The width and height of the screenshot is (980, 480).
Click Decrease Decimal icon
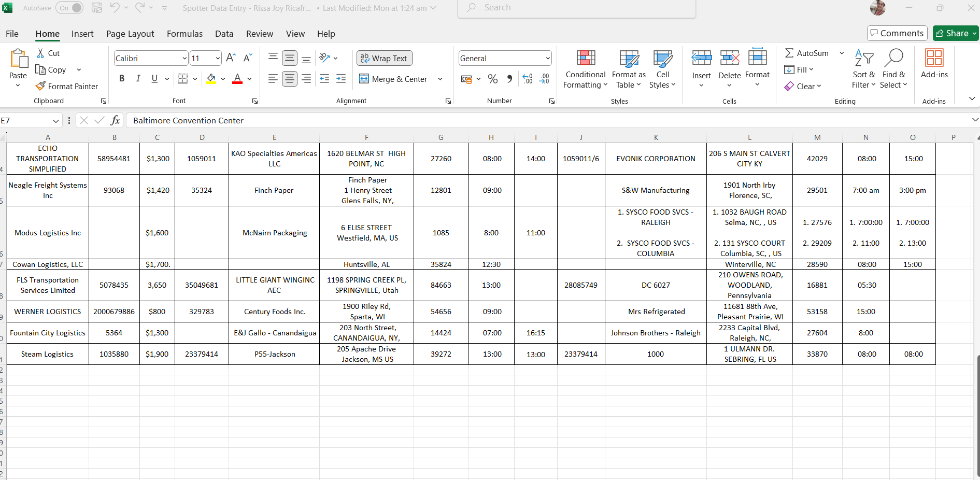[544, 79]
